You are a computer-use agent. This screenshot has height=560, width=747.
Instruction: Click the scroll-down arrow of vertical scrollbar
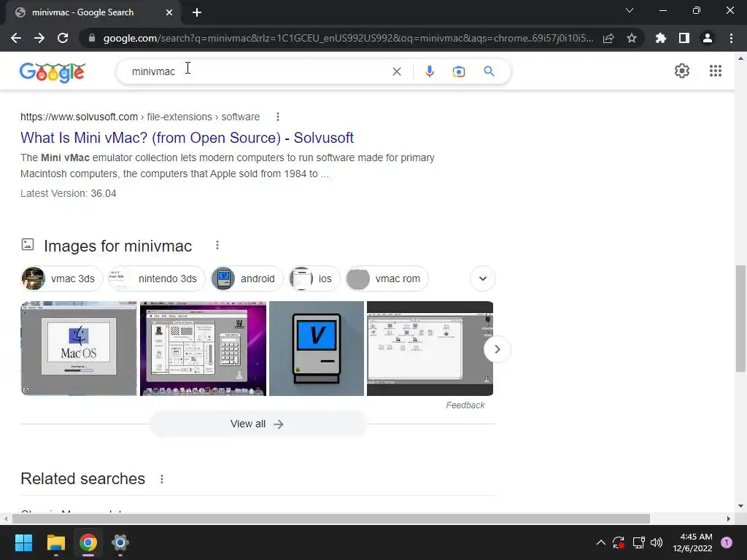pos(740,507)
